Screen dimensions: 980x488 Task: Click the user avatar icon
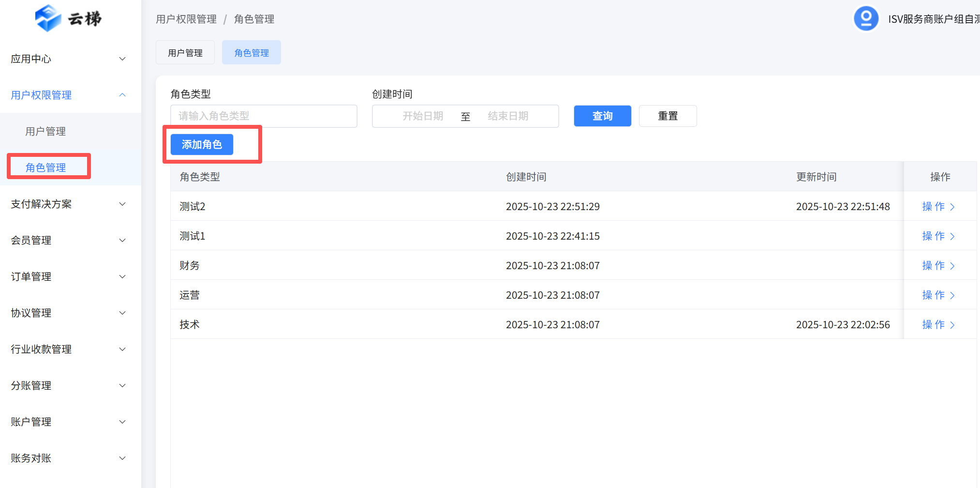coord(866,19)
